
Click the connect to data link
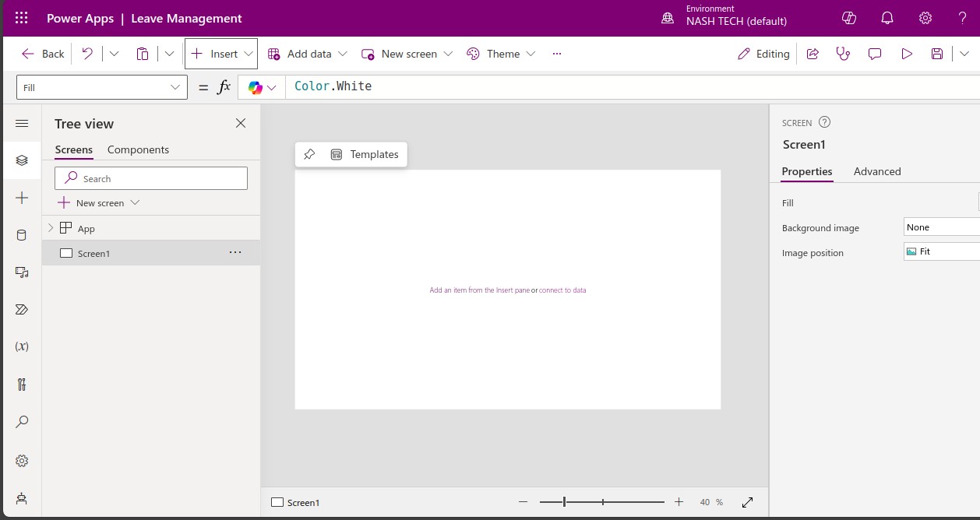click(x=562, y=290)
